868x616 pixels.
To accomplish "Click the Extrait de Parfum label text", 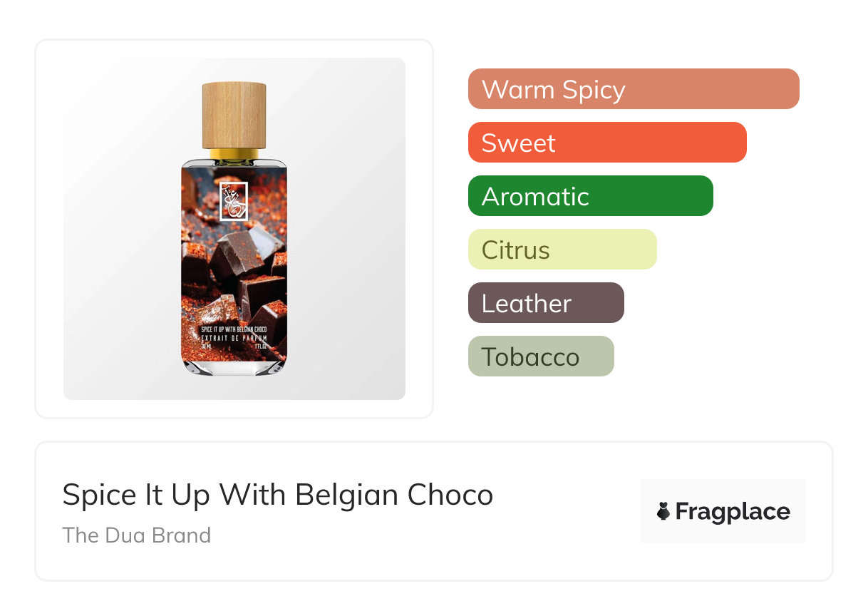I will click(x=234, y=339).
